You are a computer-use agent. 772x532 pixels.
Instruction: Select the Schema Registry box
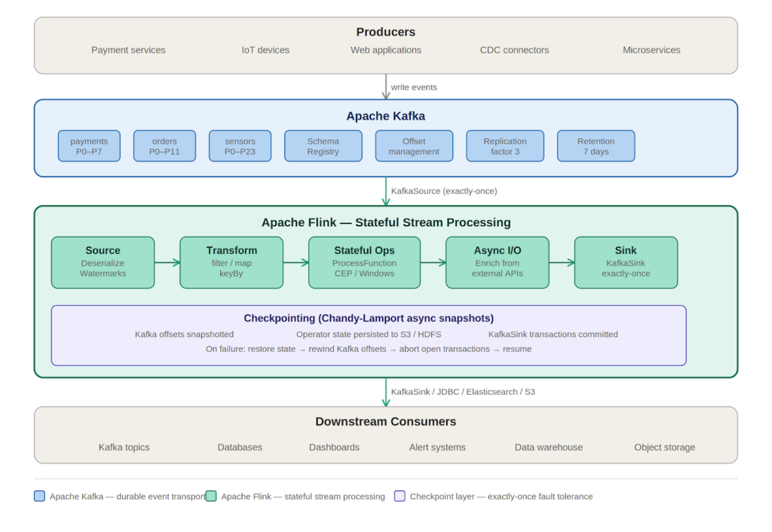(x=323, y=146)
